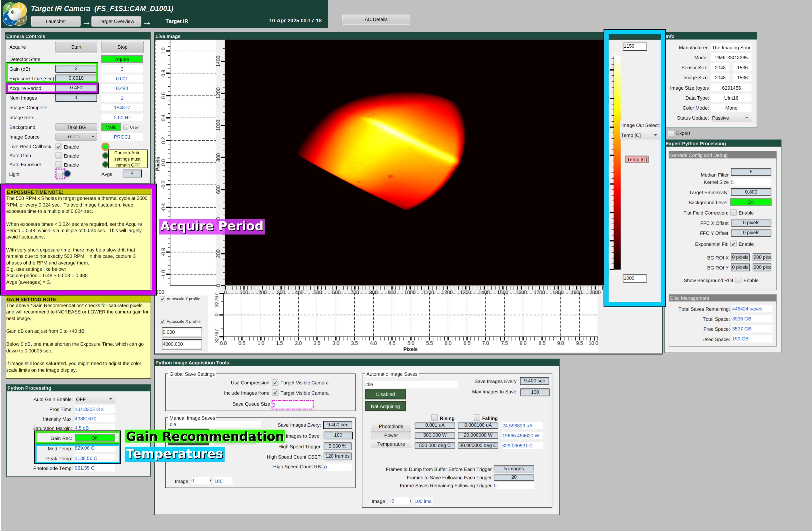812x531 pixels.
Task: Toggle Live Read Callback Enable checkbox
Action: tap(59, 147)
